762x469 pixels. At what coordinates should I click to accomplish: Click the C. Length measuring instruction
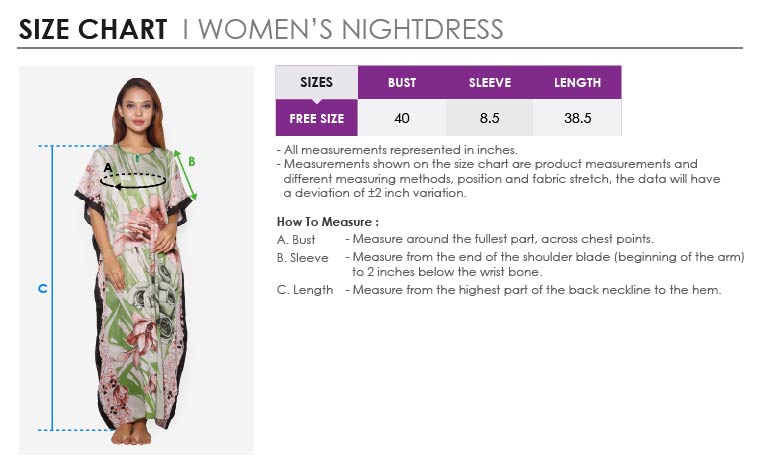(498, 290)
